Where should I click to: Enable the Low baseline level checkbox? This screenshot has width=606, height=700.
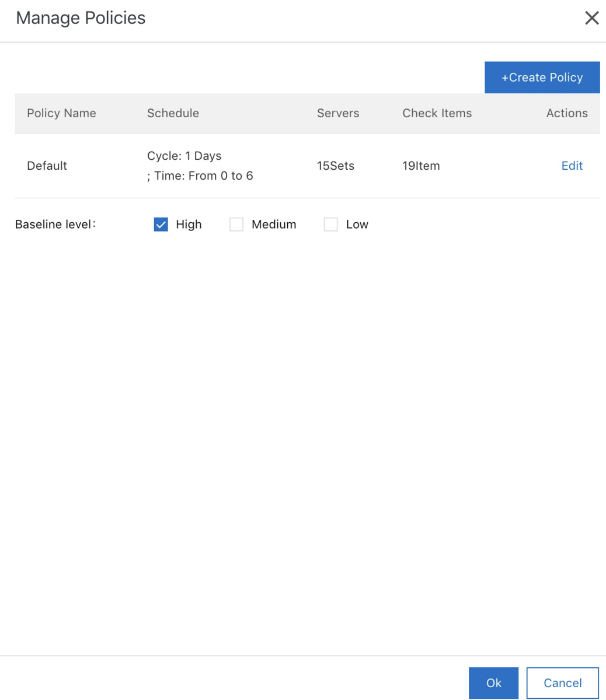pos(330,224)
